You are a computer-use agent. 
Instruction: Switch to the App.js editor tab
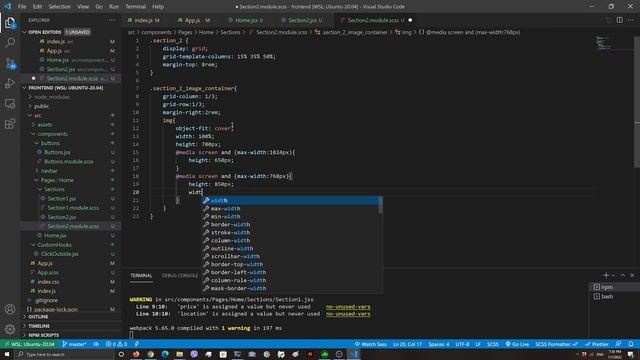click(x=193, y=20)
